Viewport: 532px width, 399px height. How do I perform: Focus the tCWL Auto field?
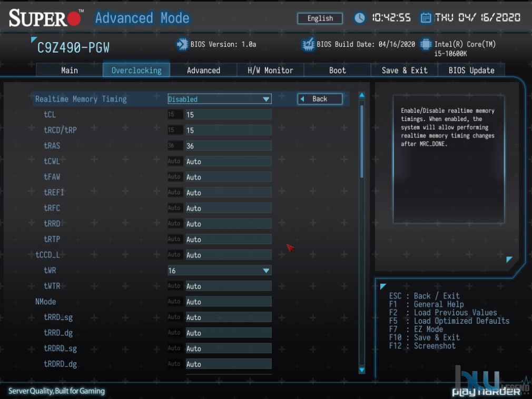click(229, 162)
